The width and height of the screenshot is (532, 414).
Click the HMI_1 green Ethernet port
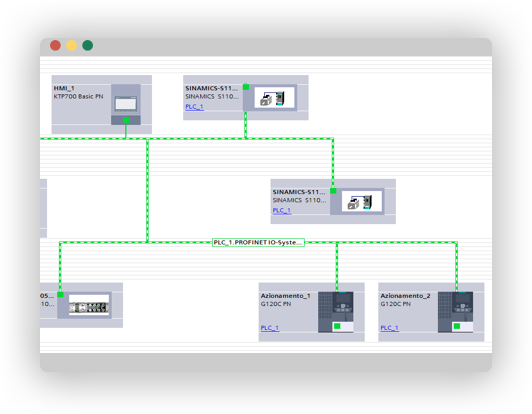click(x=126, y=120)
